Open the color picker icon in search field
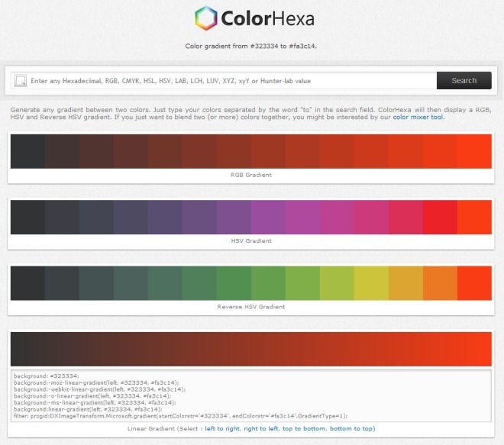 (x=21, y=81)
